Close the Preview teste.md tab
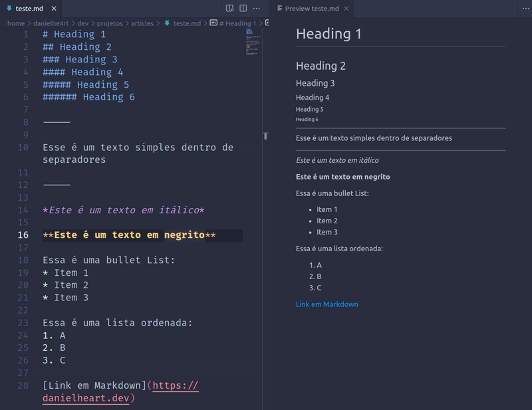The width and height of the screenshot is (532, 410). pyautogui.click(x=346, y=9)
